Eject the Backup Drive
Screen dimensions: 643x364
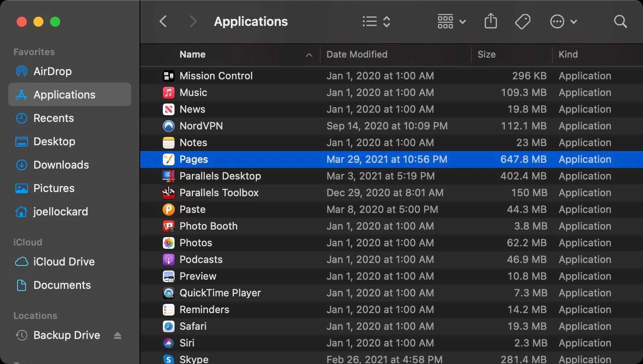117,335
